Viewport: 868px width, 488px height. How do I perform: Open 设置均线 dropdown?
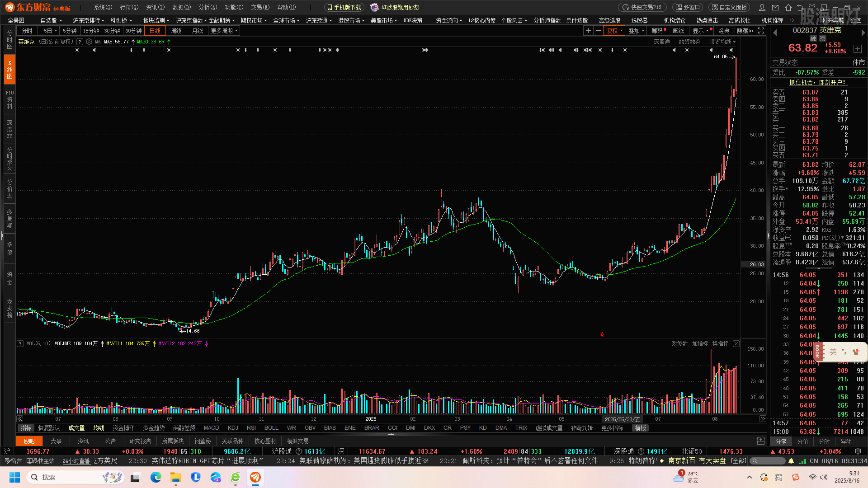[722, 42]
